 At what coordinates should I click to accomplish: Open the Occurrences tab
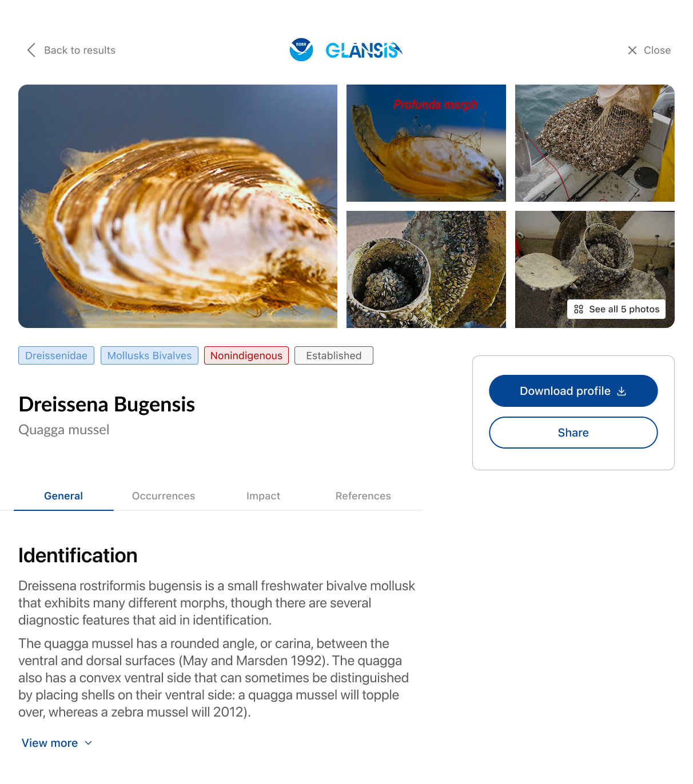(164, 496)
